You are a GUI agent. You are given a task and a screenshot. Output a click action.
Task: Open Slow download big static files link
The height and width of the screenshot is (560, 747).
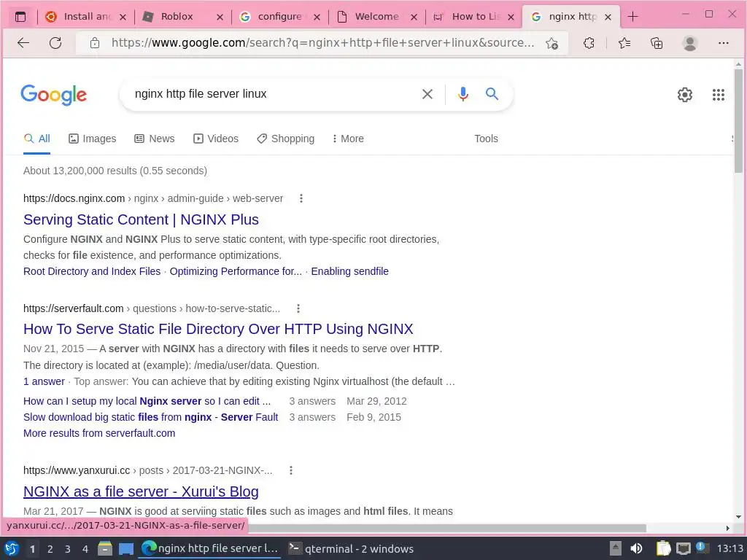coord(150,417)
